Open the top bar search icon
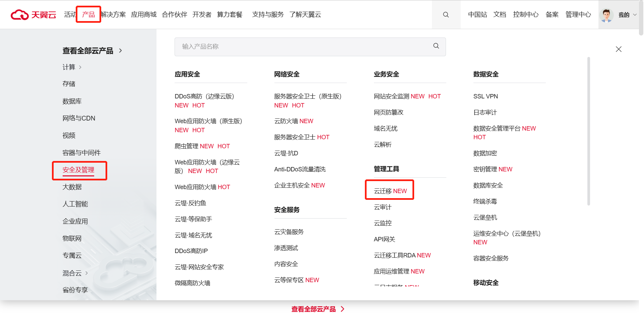Screen dimensions: 644x324 [x=446, y=15]
